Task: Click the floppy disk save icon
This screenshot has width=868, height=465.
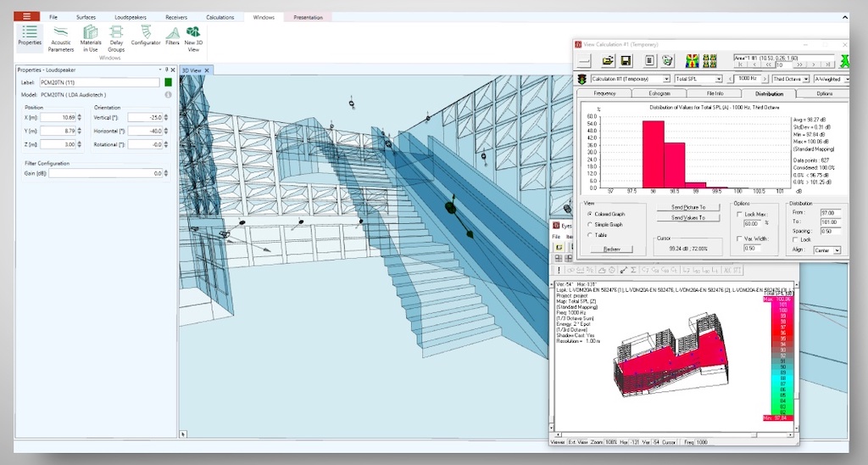Action: pyautogui.click(x=626, y=61)
